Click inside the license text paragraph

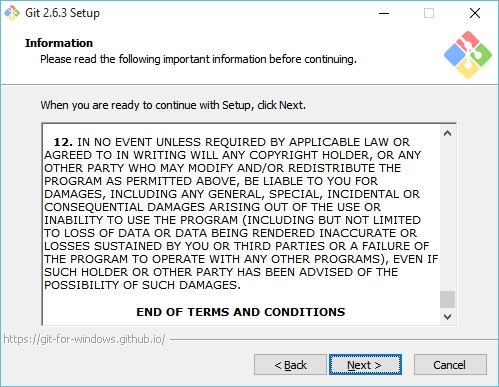point(241,213)
